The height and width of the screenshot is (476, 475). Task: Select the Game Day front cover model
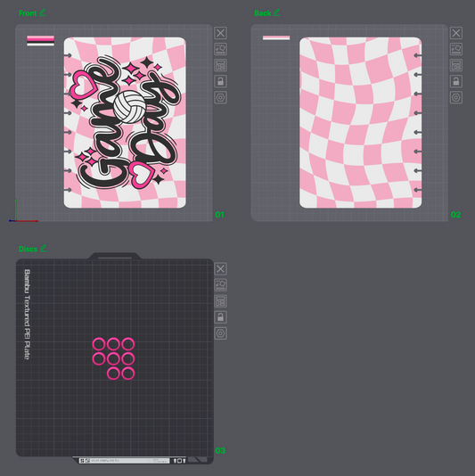click(125, 123)
